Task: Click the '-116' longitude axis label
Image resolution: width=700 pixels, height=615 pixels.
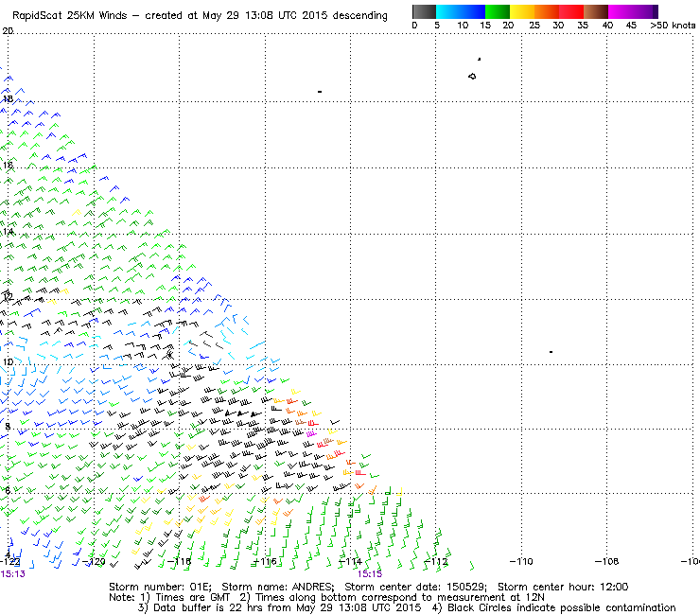Action: coord(265,561)
